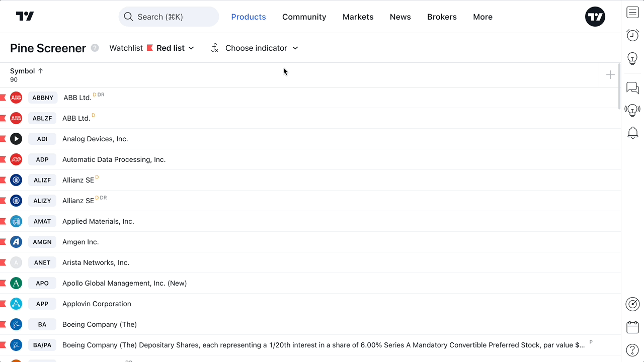Click the AMGN ticker badge
Image resolution: width=644 pixels, height=362 pixels.
[x=42, y=242]
